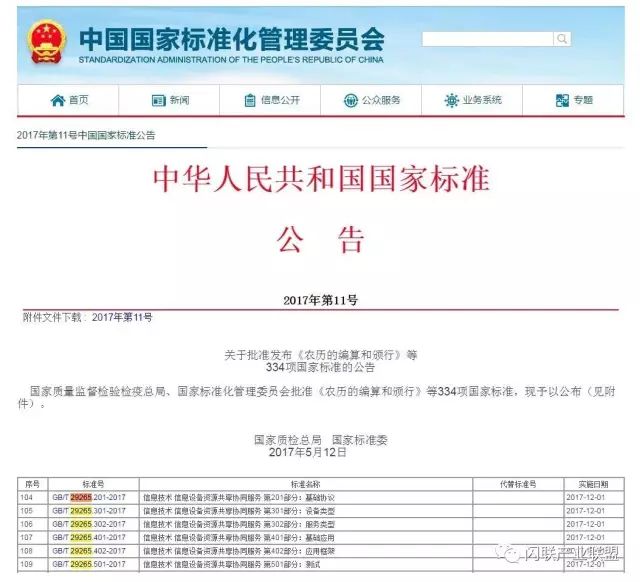Click row sequence number 106

point(26,524)
